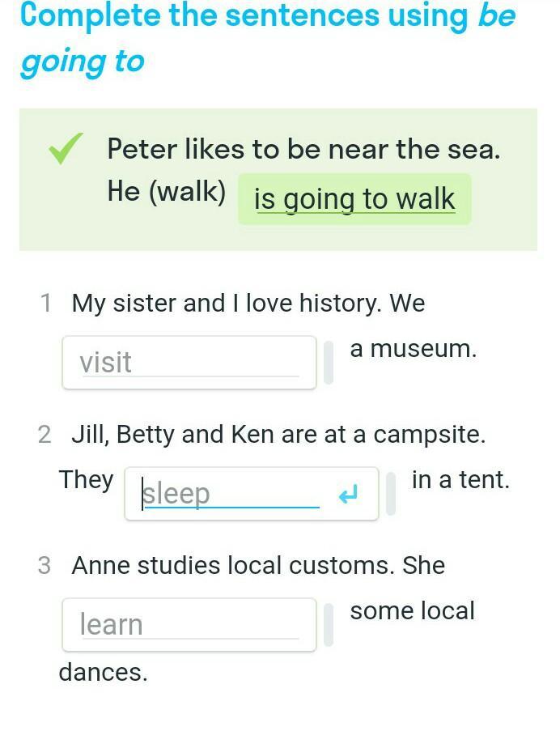This screenshot has height=748, width=560.
Task: Click the sentence "Peter likes to be near the sea."
Action: coord(303,149)
